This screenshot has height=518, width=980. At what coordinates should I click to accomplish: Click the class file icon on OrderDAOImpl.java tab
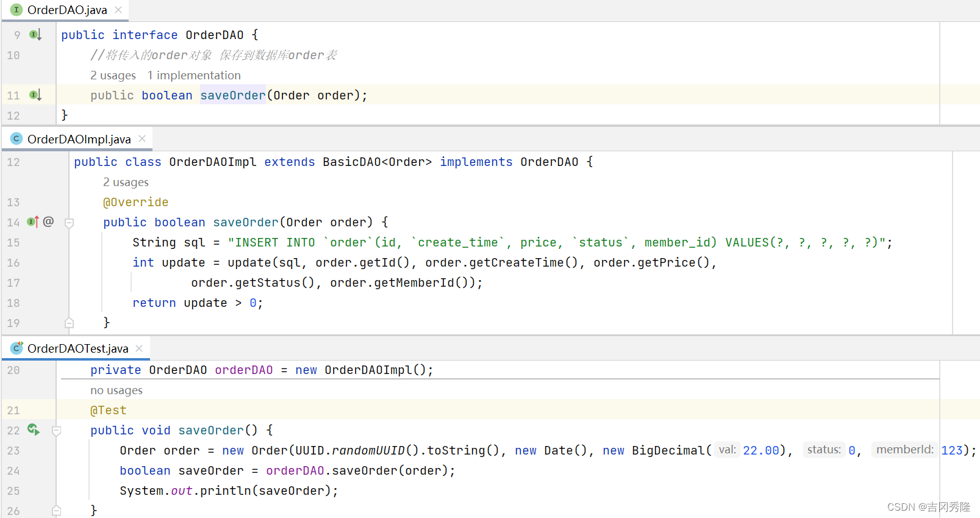pos(16,139)
